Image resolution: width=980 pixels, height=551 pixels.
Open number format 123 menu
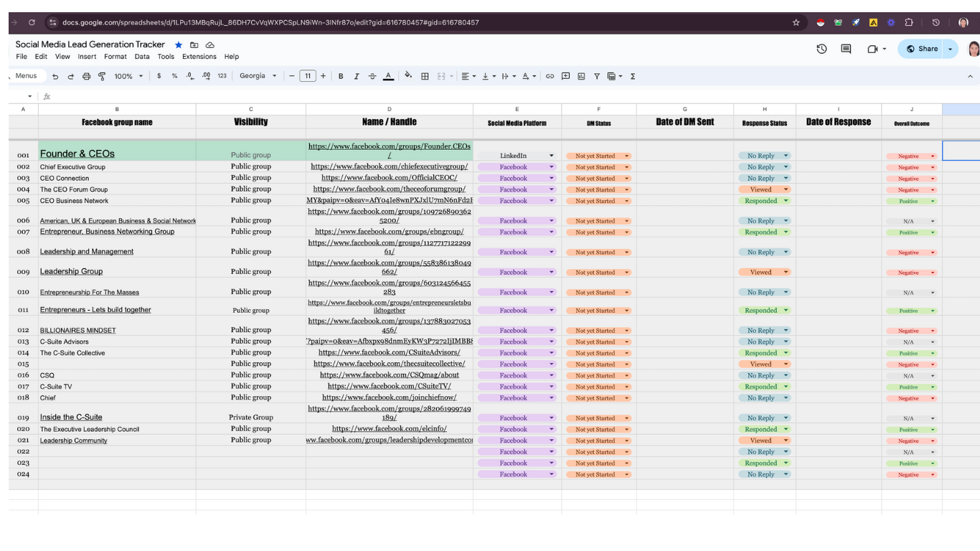point(222,76)
